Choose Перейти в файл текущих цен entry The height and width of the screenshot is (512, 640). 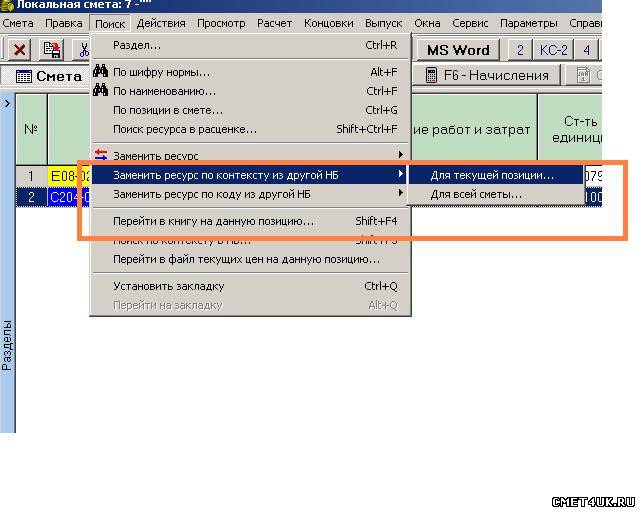250,259
